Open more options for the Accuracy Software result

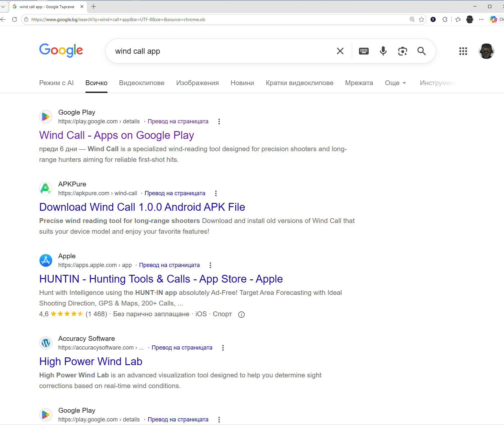click(x=223, y=348)
